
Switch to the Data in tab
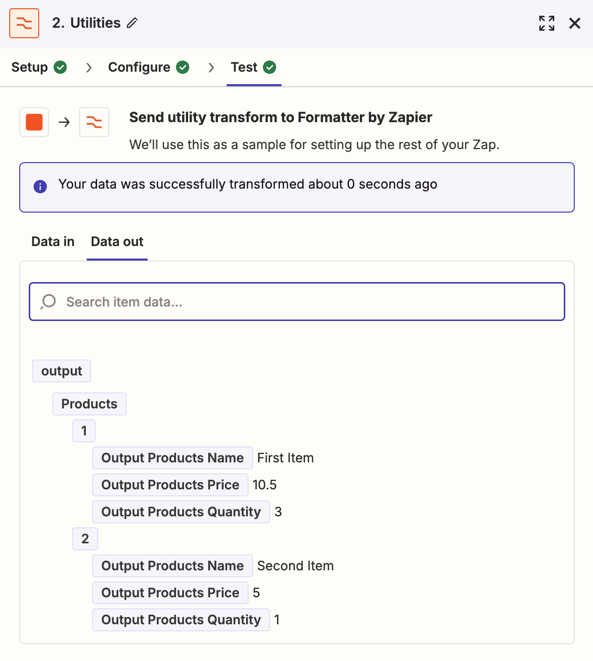pyautogui.click(x=53, y=241)
